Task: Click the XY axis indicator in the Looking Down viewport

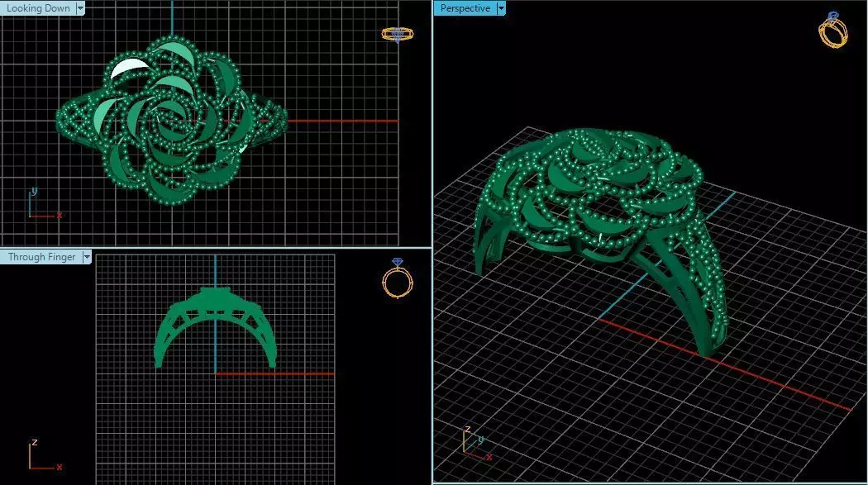Action: click(x=44, y=203)
